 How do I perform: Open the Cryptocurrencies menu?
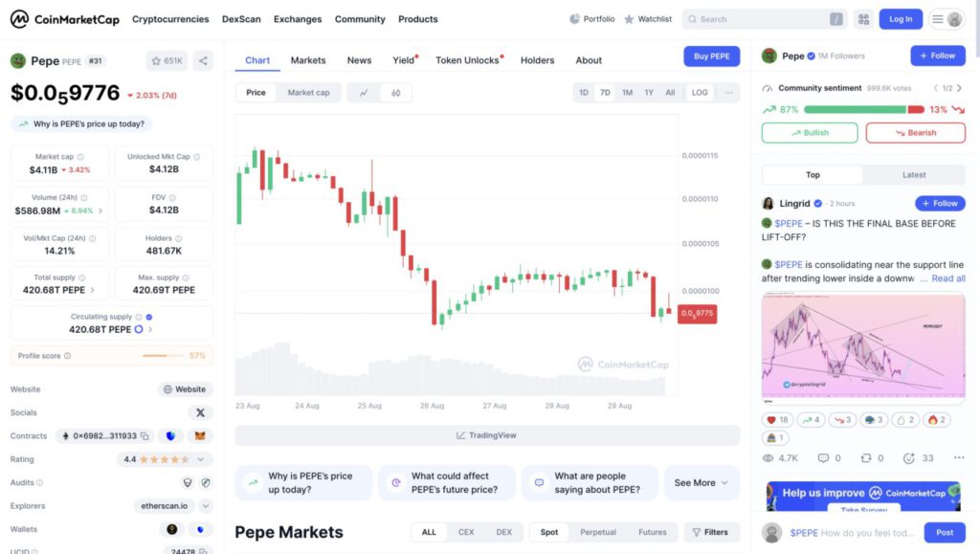tap(170, 18)
